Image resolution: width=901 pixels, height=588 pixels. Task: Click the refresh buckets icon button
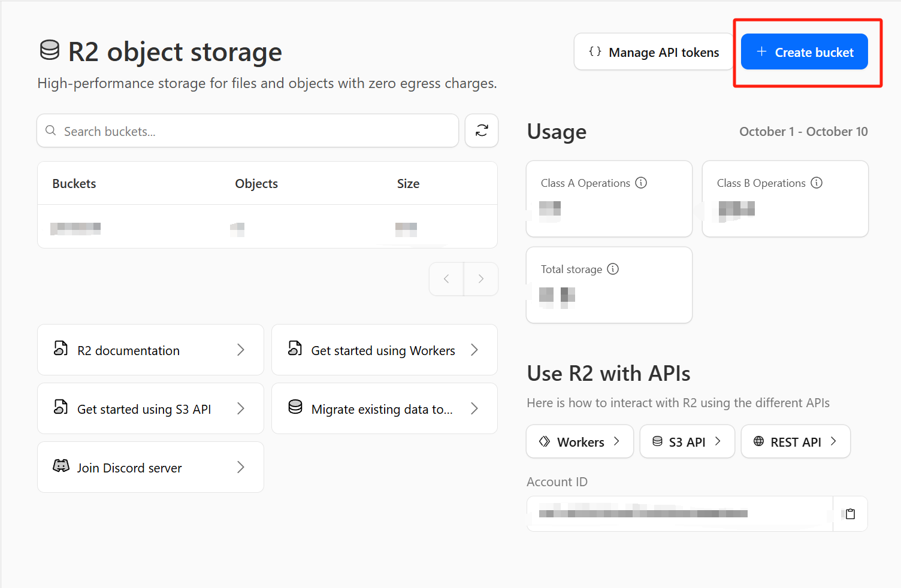pos(482,131)
